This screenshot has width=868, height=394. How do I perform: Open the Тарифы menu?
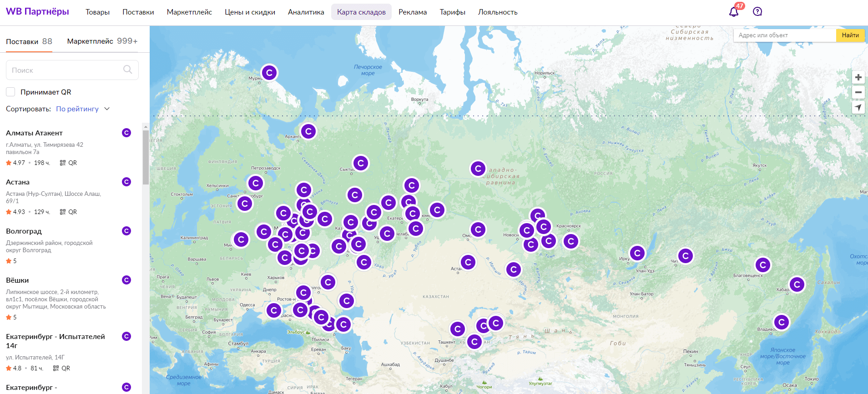pos(452,12)
